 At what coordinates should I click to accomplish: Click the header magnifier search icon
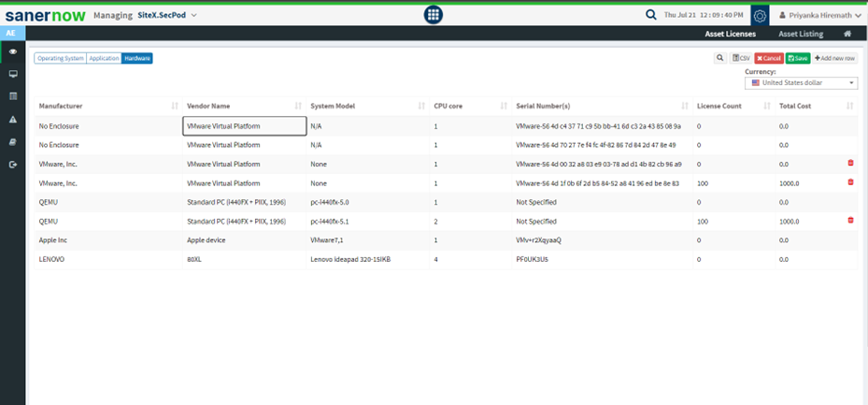coord(651,16)
